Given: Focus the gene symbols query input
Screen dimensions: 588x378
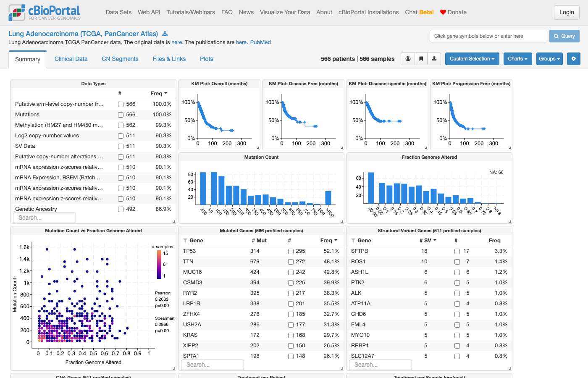Looking at the screenshot, I should coord(488,36).
